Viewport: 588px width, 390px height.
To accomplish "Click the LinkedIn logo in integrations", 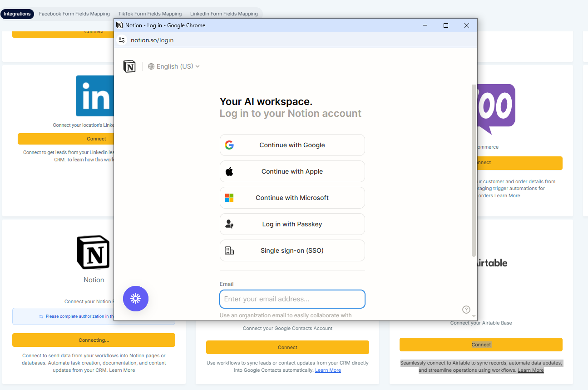I will click(x=94, y=96).
